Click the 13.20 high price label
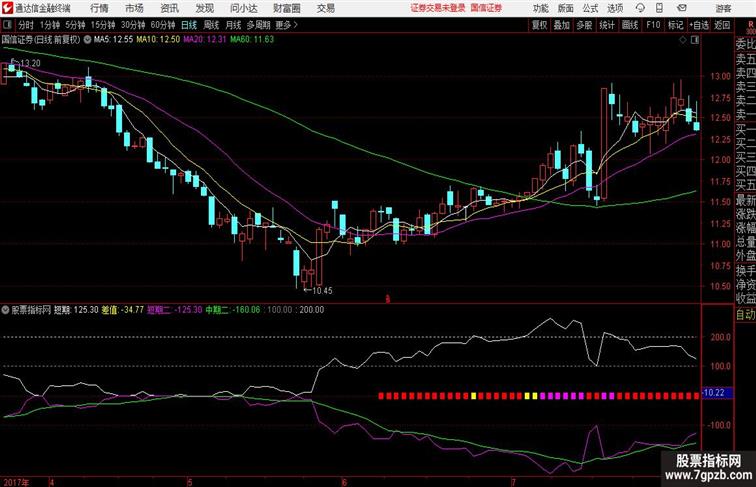Screen dimensions: 756x487 (30, 63)
